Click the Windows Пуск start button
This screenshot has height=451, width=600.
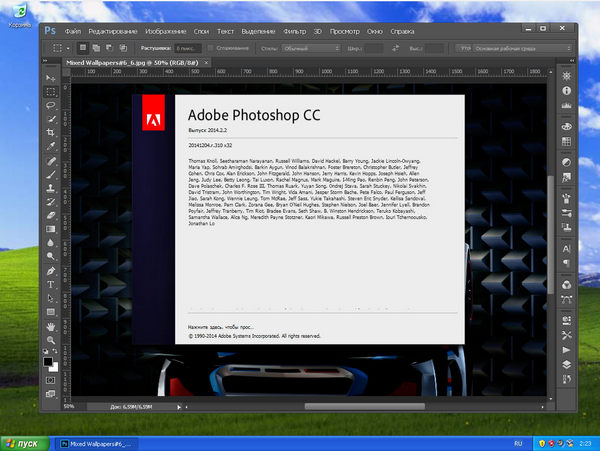[x=22, y=442]
